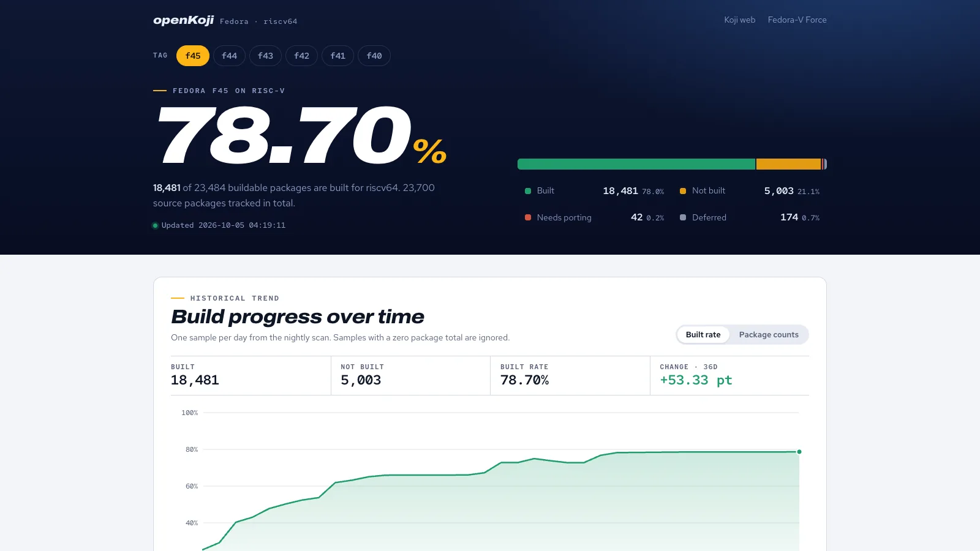
Task: Click the 80% axis label
Action: tap(192, 449)
